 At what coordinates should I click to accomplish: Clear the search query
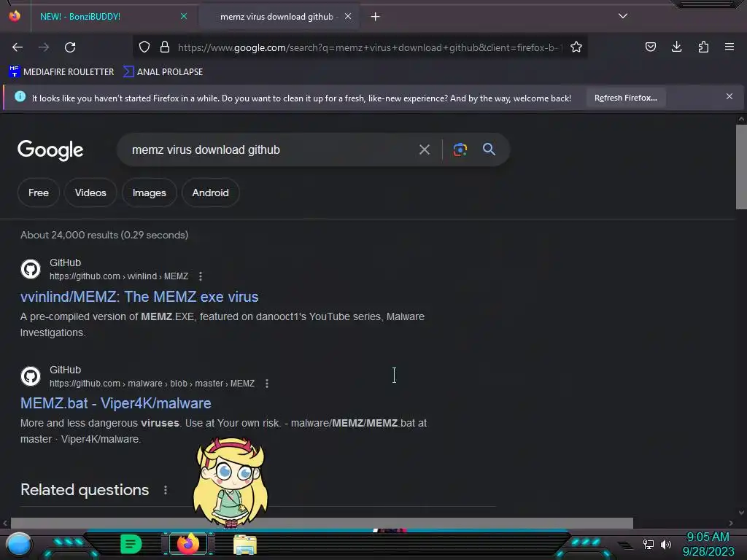[x=425, y=150]
